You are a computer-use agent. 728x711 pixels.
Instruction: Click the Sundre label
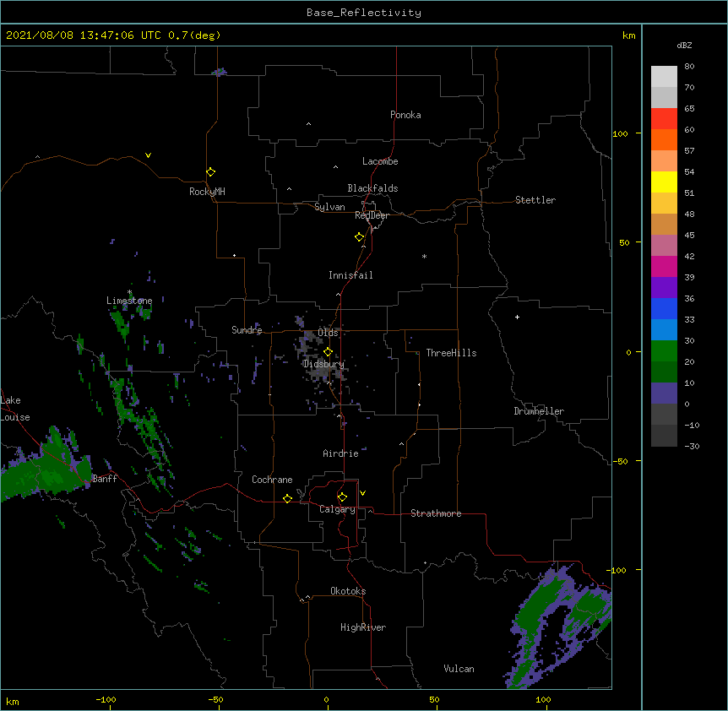[247, 330]
